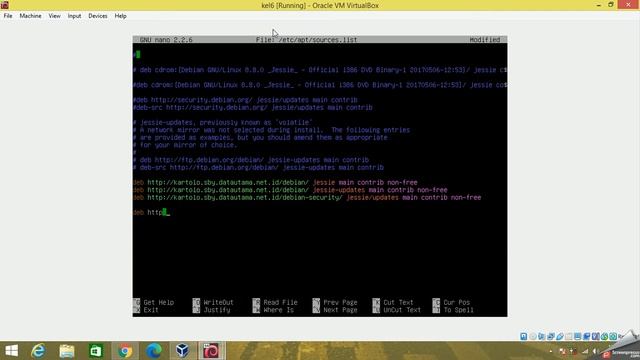Click the kartolo 'jessie main contrib non-free' line
This screenshot has width=640, height=360.
[275, 182]
